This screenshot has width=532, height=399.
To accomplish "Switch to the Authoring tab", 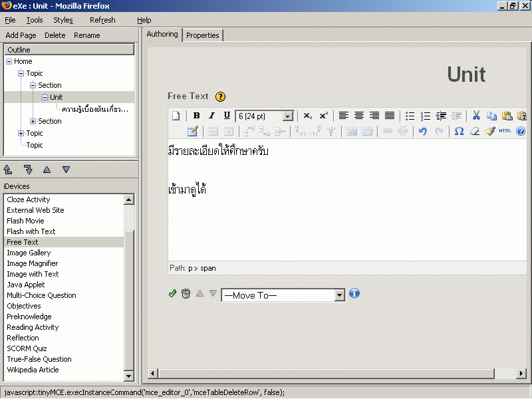I will (162, 35).
